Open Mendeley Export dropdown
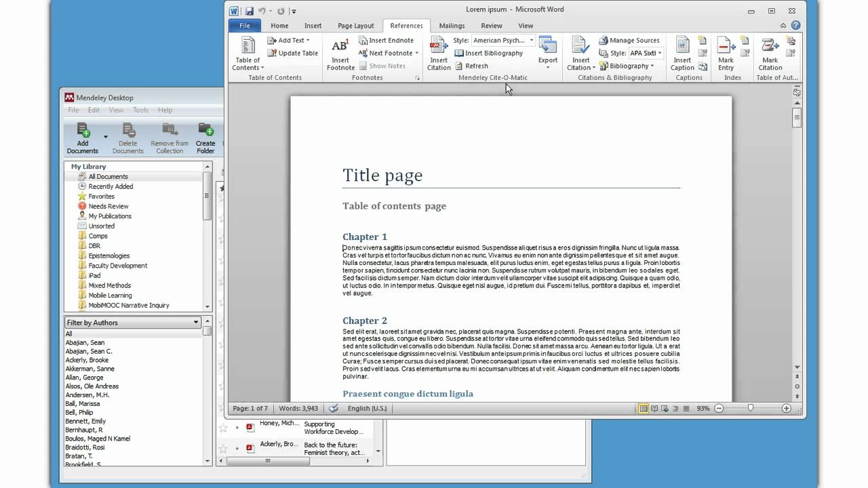Image resolution: width=868 pixels, height=488 pixels. click(548, 54)
